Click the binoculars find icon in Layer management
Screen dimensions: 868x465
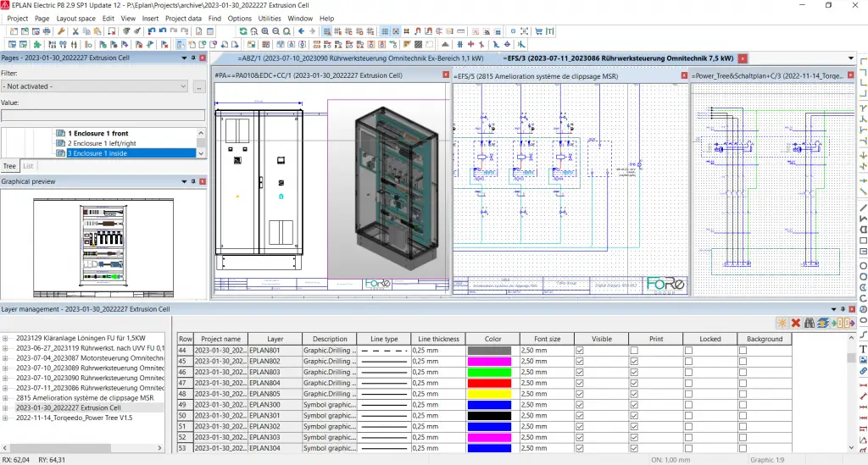click(x=810, y=323)
